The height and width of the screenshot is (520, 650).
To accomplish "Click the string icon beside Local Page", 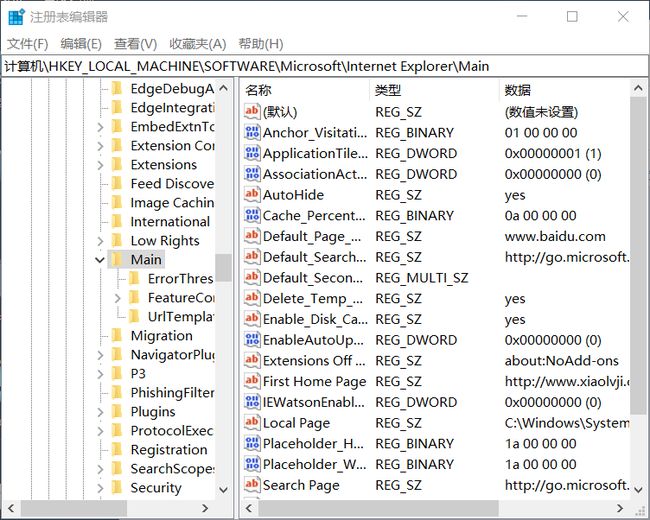I will pyautogui.click(x=252, y=422).
